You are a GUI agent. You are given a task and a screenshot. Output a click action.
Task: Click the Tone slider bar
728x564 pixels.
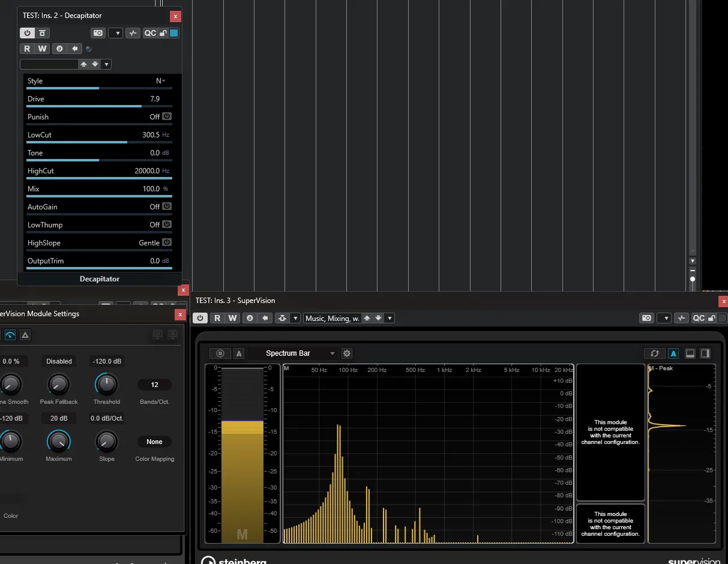(99, 160)
